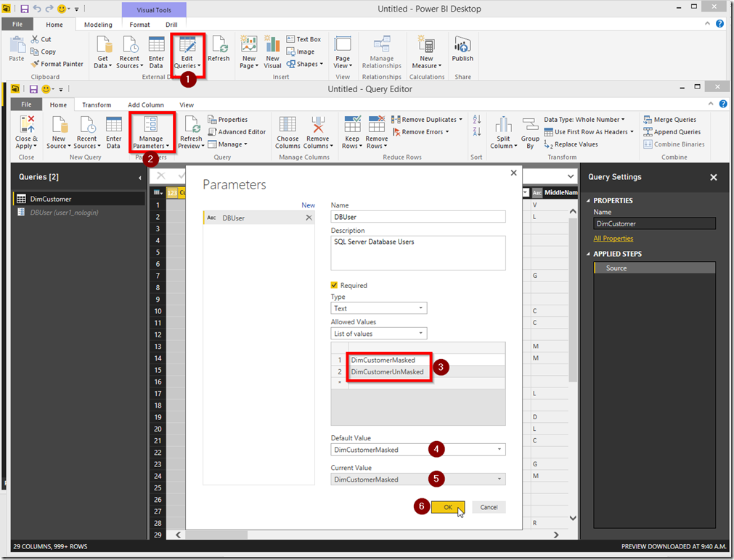The image size is (734, 560).
Task: Open Recent Sources in Power BI Desktop ribbon
Action: [129, 52]
